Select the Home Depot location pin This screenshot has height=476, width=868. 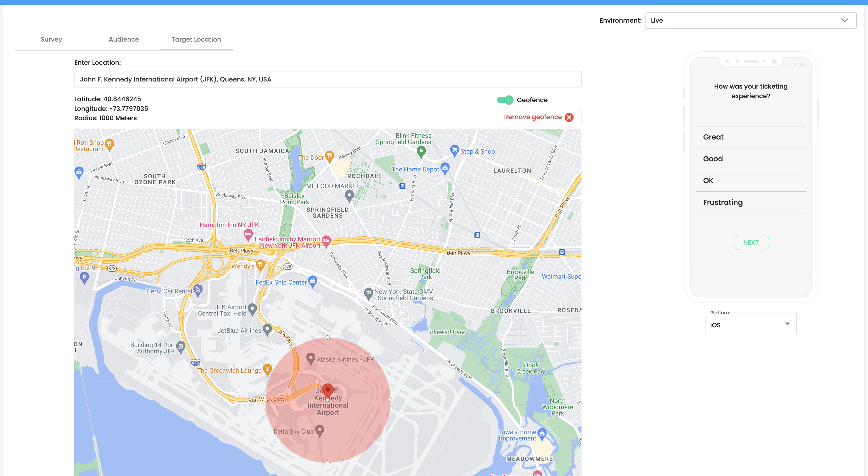point(445,168)
